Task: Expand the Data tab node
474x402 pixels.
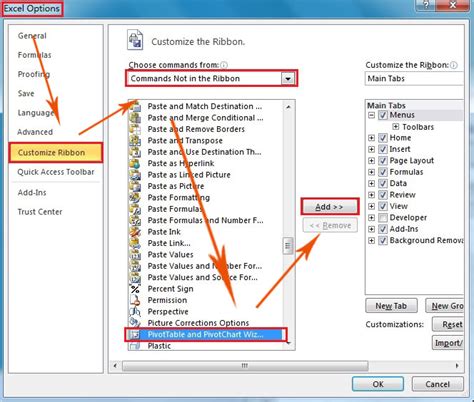Action: (371, 183)
